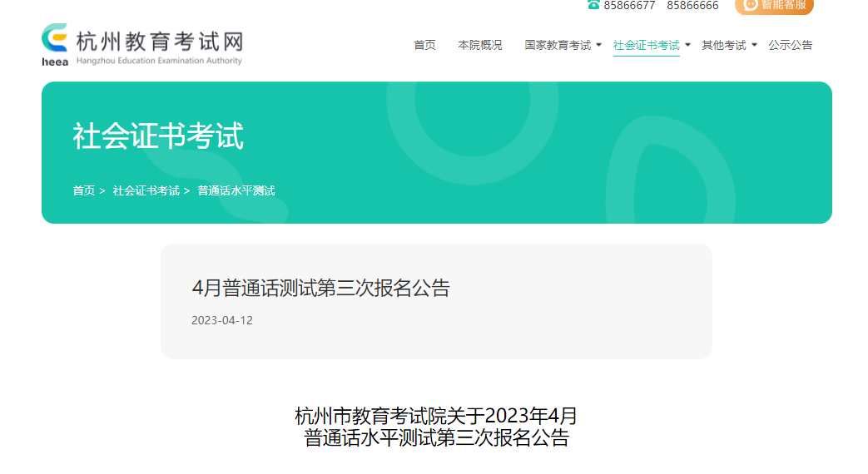Click the heea logo icon
This screenshot has height=474, width=868.
click(x=55, y=45)
